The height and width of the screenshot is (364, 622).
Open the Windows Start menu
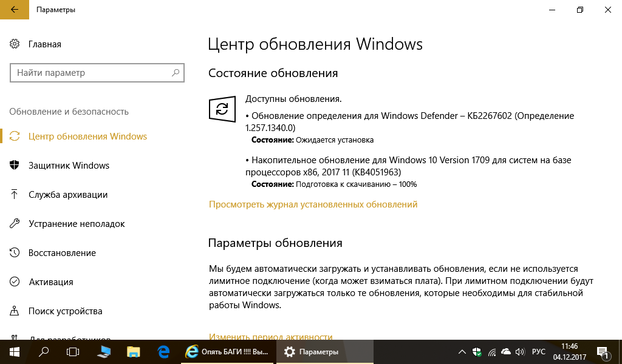15,352
